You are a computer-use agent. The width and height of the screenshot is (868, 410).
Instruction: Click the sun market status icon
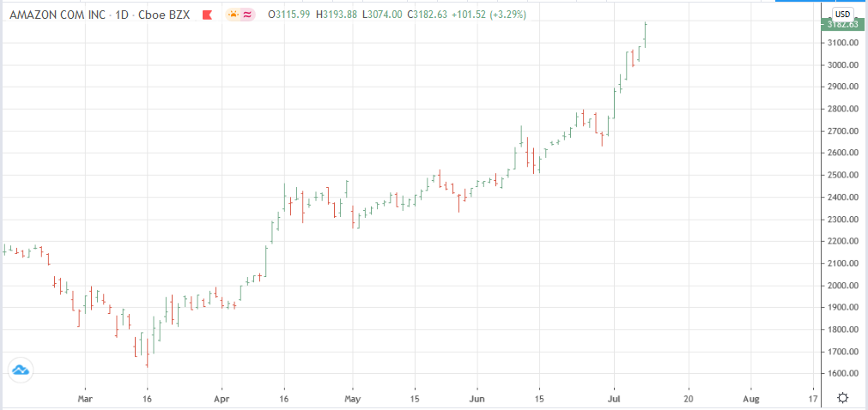[x=234, y=15]
